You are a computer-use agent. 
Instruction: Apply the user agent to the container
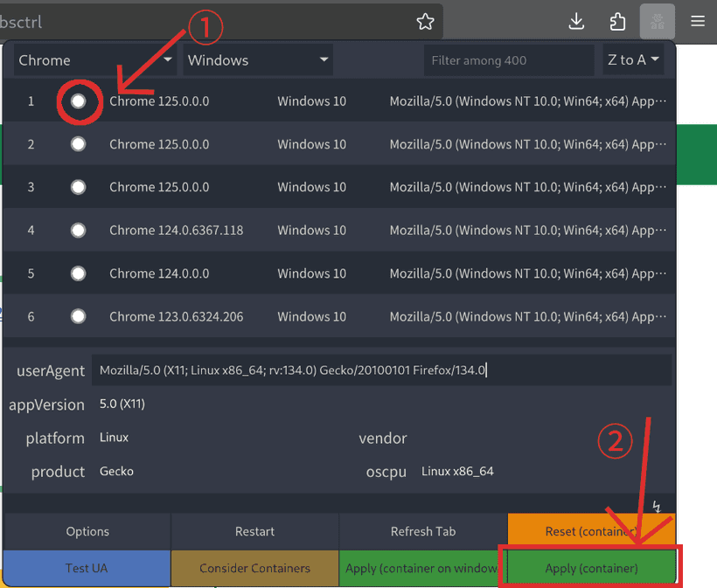590,567
